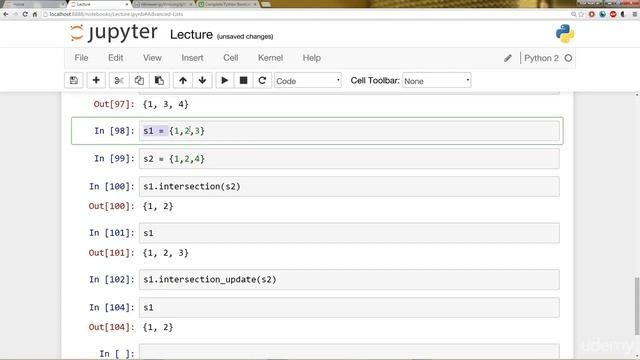This screenshot has height=360, width=640.
Task: Click the browser address bar
Action: [x=306, y=14]
